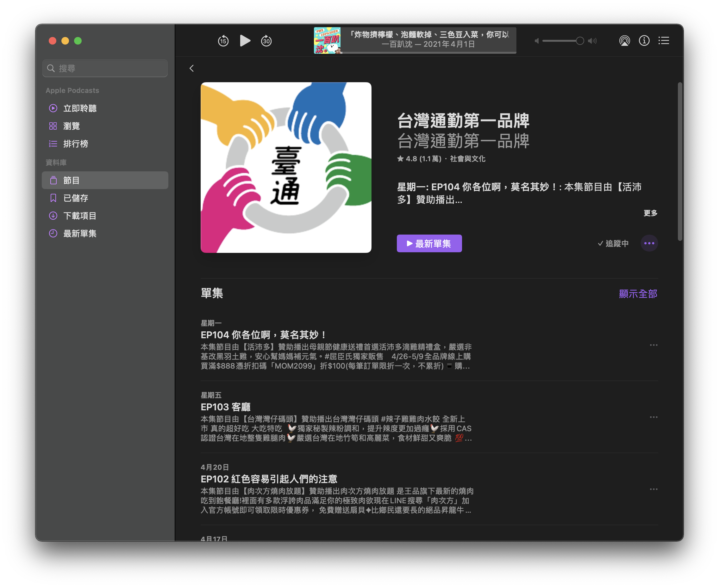Click the 搜尋 search field

[105, 68]
